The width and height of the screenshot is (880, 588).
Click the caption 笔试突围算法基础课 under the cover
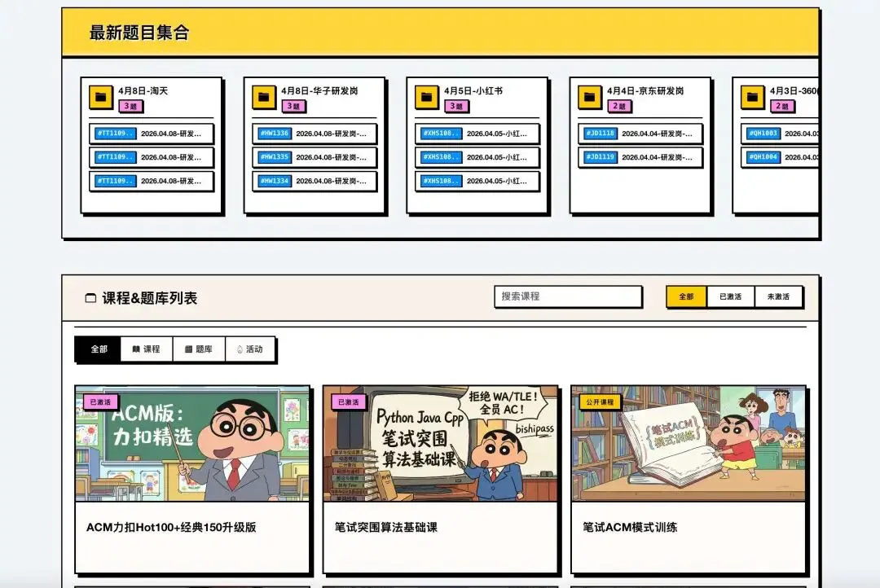pos(386,528)
